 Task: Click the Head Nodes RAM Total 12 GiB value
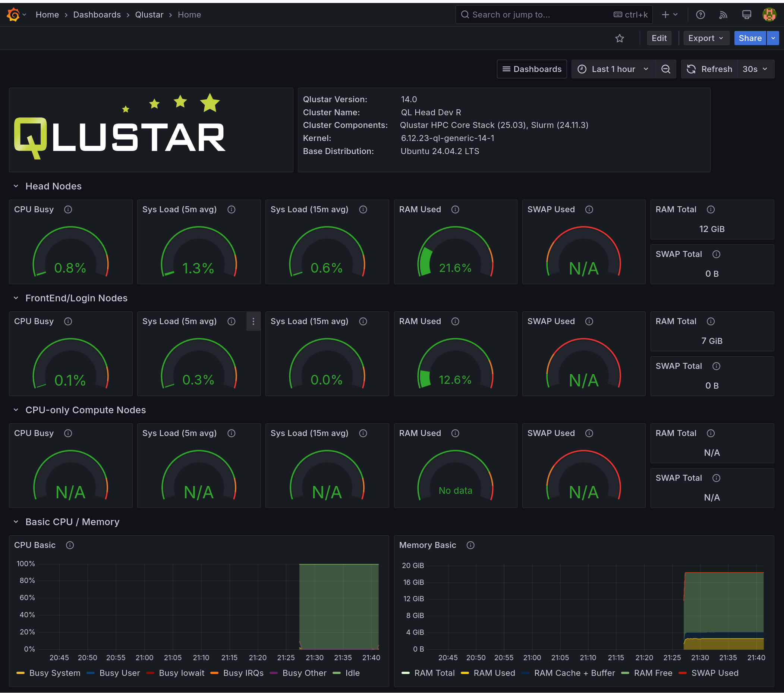[x=712, y=229]
